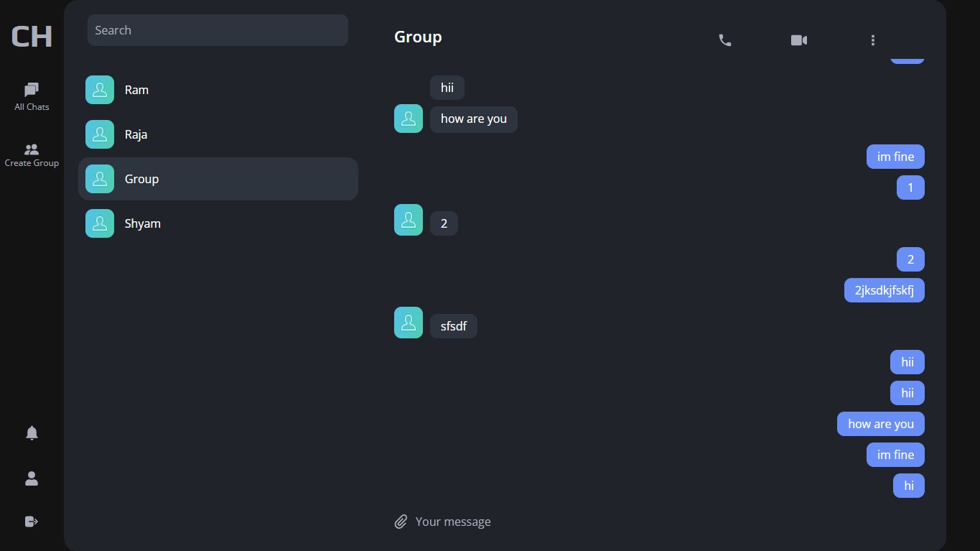Open All Chats view
Viewport: 980px width, 551px height.
32,96
